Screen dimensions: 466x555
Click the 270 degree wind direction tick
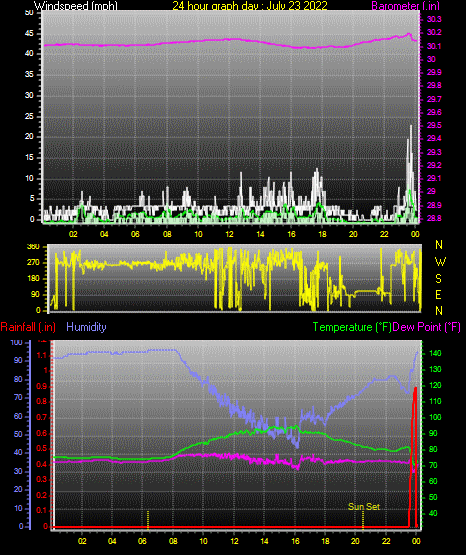(x=33, y=263)
